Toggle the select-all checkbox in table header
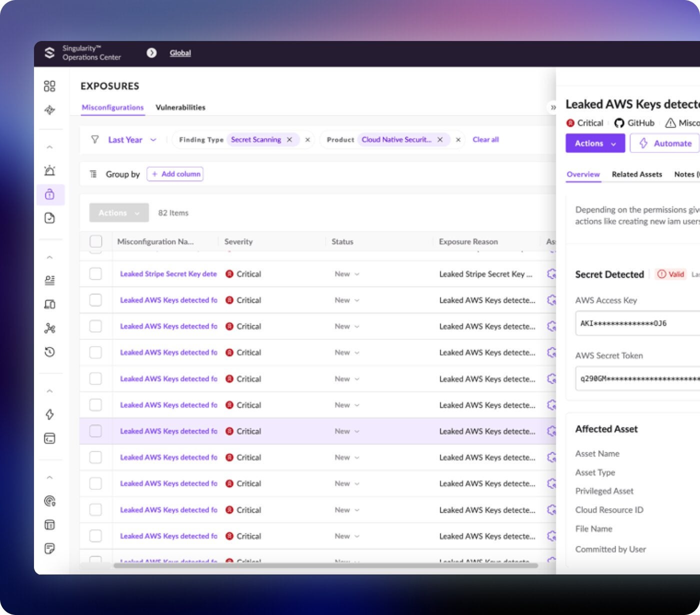Image resolution: width=700 pixels, height=615 pixels. 95,241
